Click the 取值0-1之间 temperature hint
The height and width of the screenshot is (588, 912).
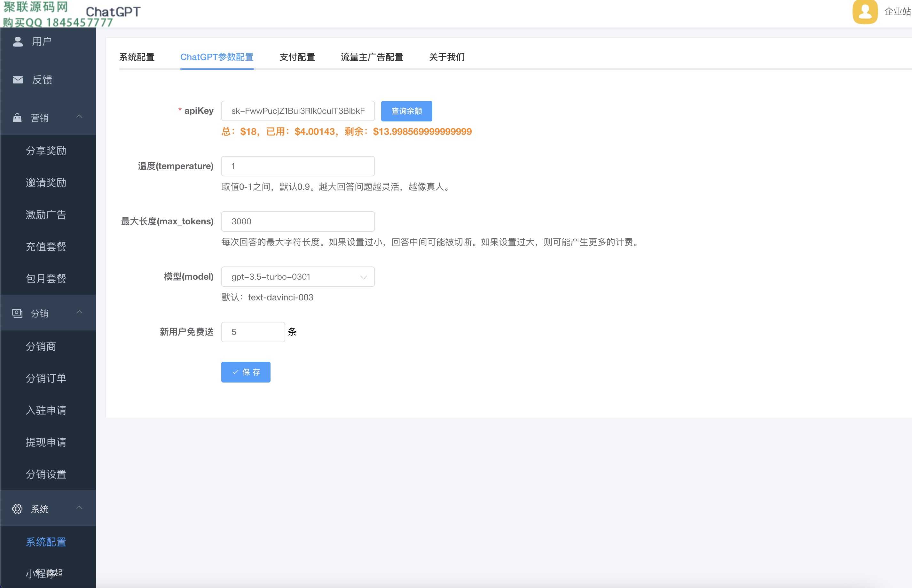pos(337,187)
